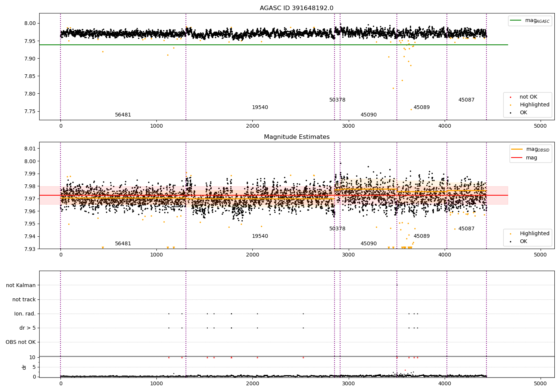Click y-axis tick 7.75 in AGASC ID plot
Screen dimensions: 560x392
30,111
